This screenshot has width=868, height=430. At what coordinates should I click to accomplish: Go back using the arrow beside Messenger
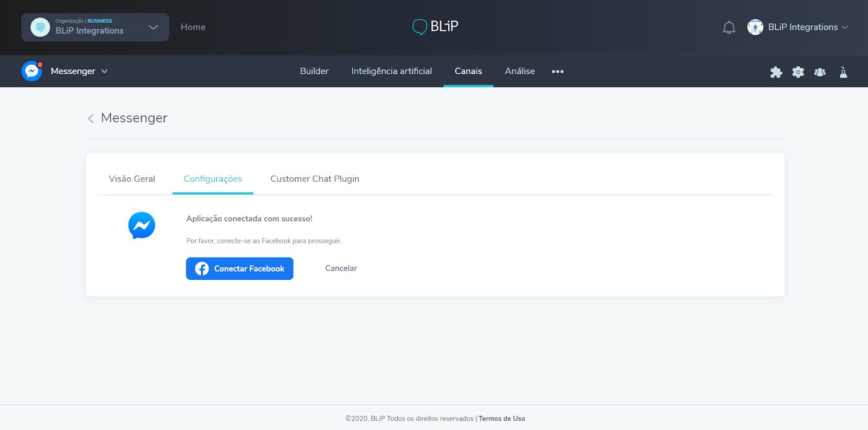point(91,118)
